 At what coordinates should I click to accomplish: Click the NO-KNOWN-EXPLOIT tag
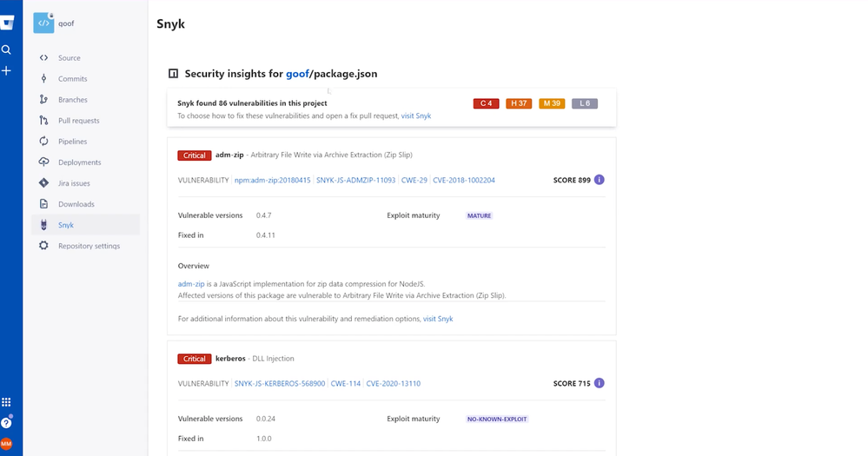click(x=497, y=419)
